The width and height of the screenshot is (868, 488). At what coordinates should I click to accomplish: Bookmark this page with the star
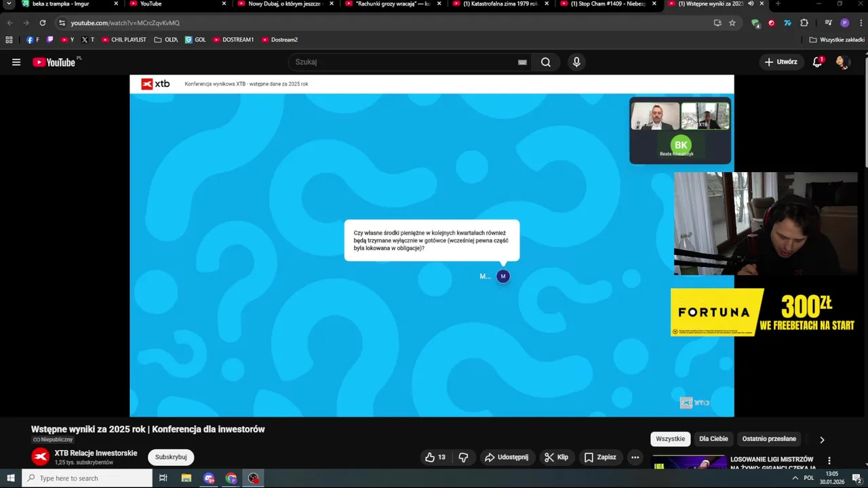click(732, 23)
